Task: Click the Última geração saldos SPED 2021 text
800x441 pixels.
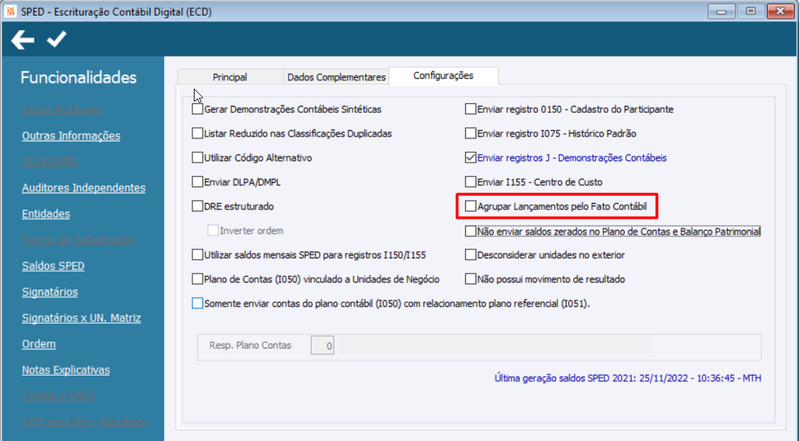Action: (628, 378)
